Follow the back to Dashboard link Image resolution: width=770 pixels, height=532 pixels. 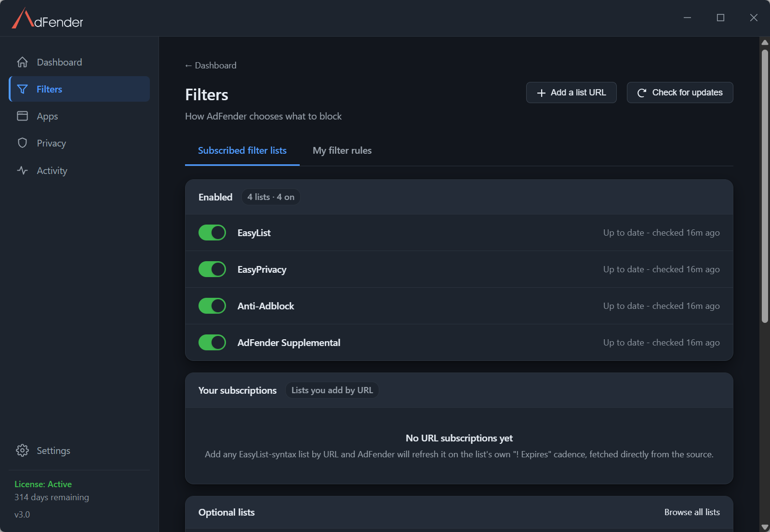point(211,66)
